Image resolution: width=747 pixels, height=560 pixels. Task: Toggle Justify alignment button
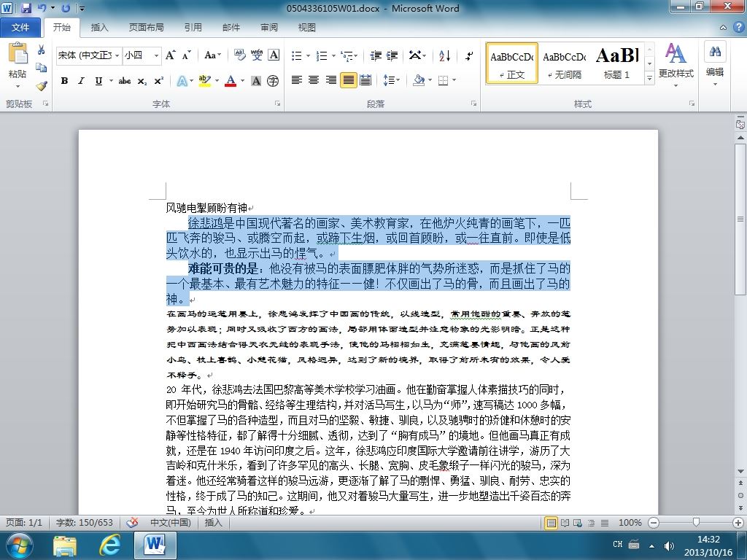pos(348,80)
